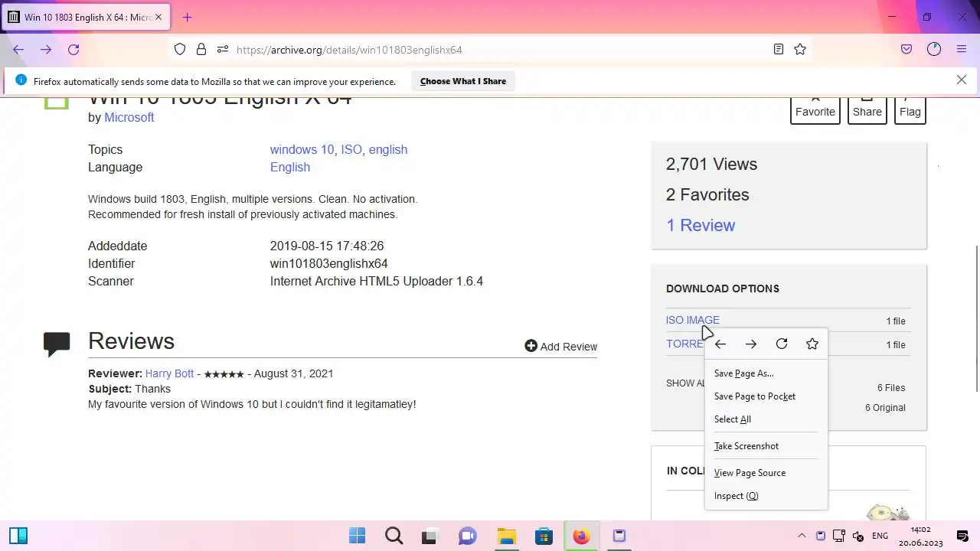
Task: Go back using browser toolbar arrow
Action: 18,50
